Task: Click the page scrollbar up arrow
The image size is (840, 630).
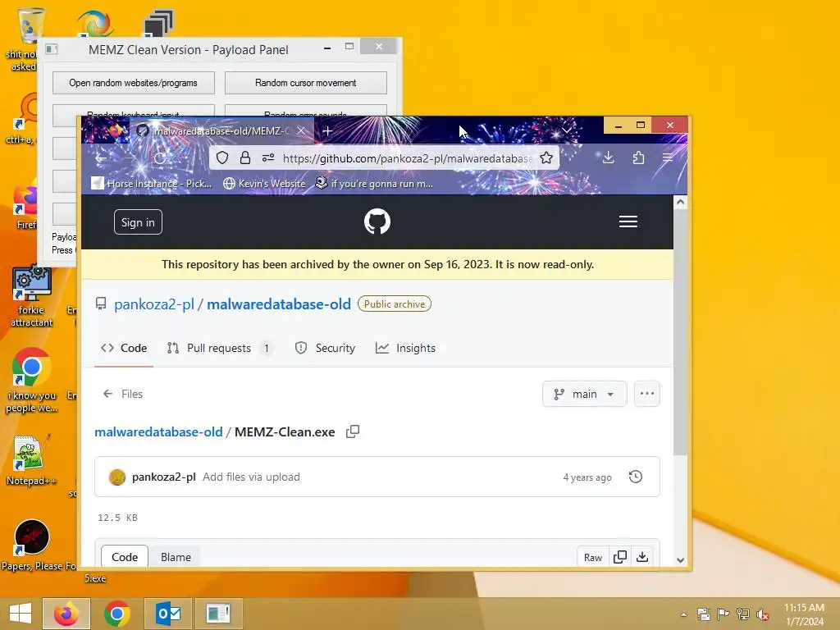Action: pos(680,202)
